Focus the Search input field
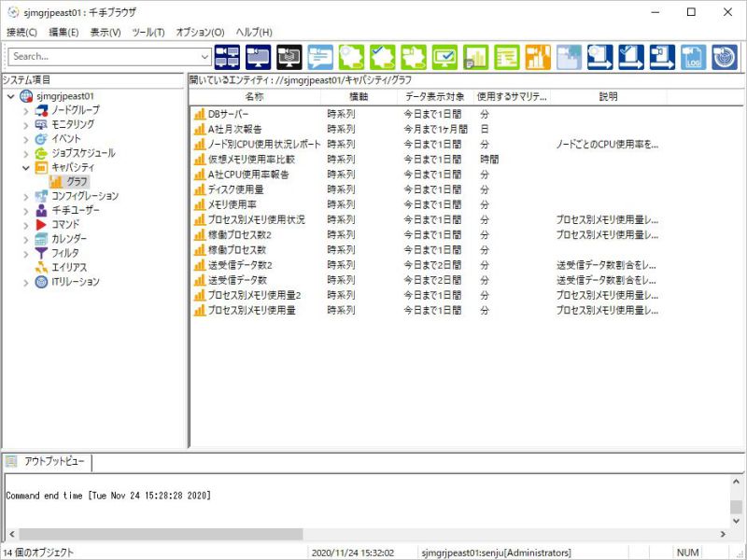Image resolution: width=747 pixels, height=560 pixels. pos(104,57)
